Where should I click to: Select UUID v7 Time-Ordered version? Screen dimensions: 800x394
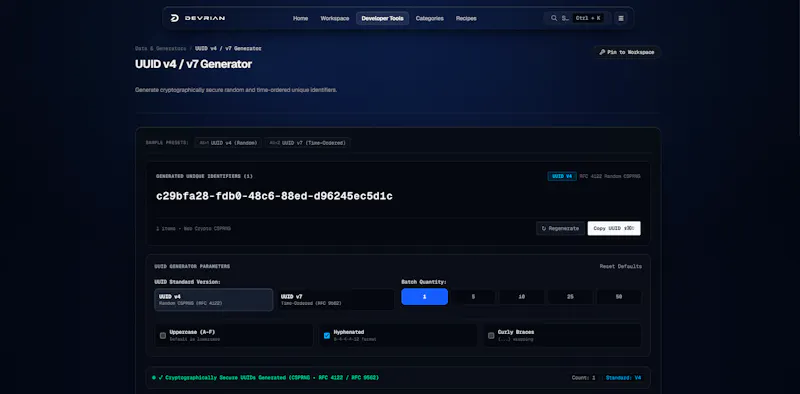(x=335, y=300)
